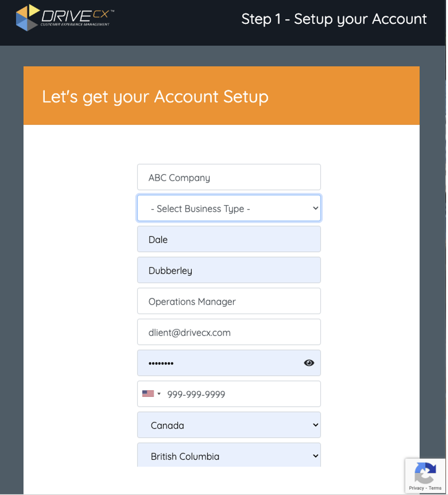Click the dlient@drivecx.com email field

point(229,332)
